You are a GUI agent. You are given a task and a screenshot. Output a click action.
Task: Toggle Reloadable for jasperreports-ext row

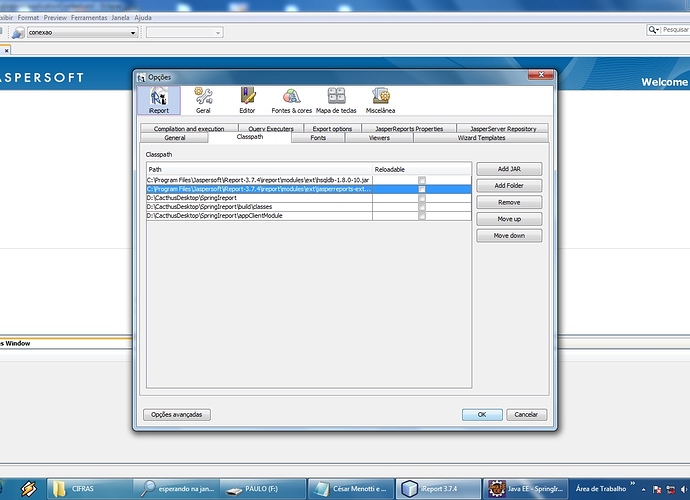click(x=422, y=189)
